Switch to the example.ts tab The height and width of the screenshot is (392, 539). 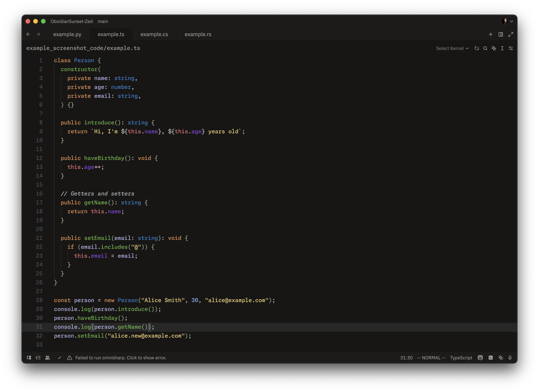click(111, 34)
